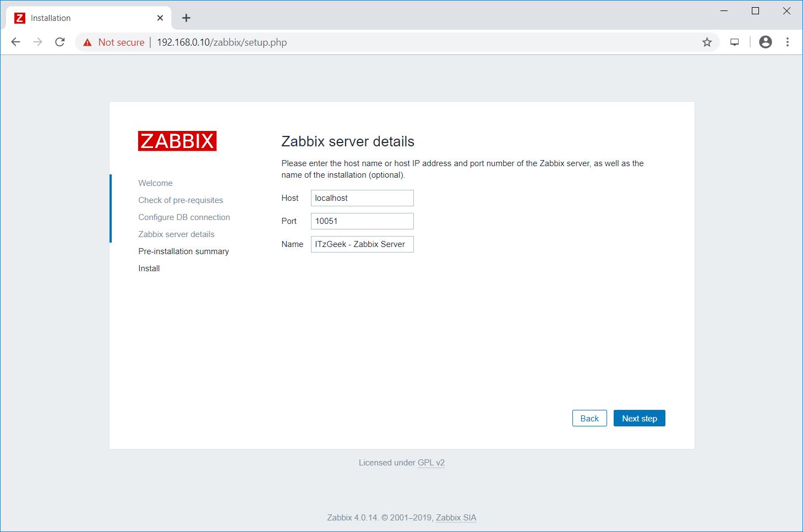This screenshot has height=532, width=803.
Task: Focus the Port input field
Action: (x=362, y=221)
